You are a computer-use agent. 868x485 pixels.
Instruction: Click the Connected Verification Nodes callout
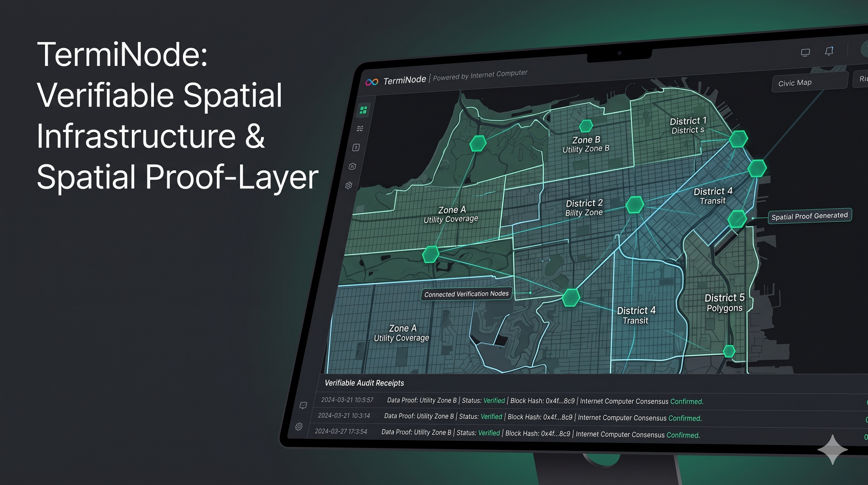pos(466,294)
